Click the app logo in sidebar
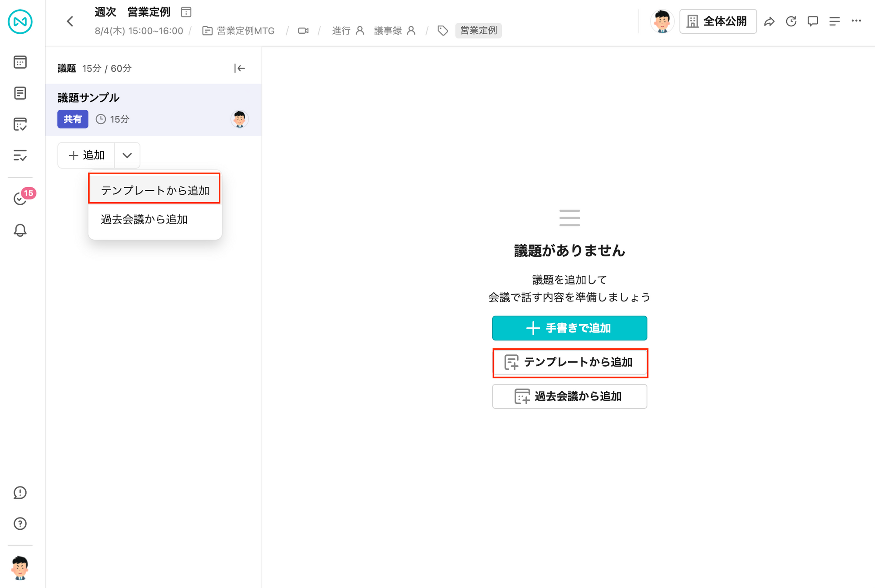 click(20, 21)
